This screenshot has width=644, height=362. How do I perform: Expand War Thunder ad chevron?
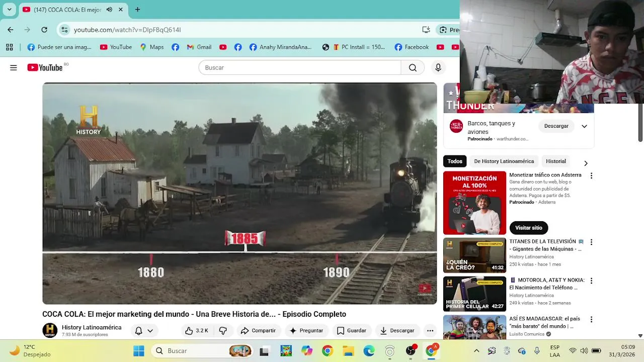[x=584, y=126]
